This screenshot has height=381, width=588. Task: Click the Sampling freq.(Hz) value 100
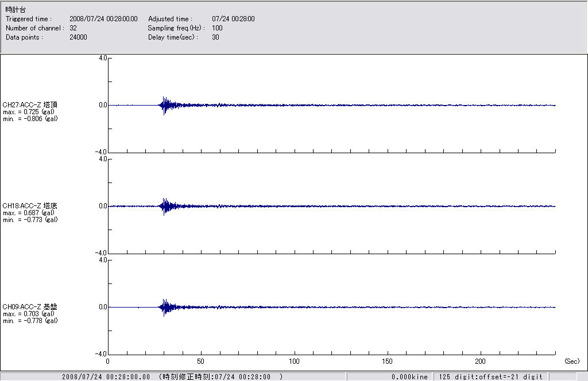pyautogui.click(x=217, y=28)
